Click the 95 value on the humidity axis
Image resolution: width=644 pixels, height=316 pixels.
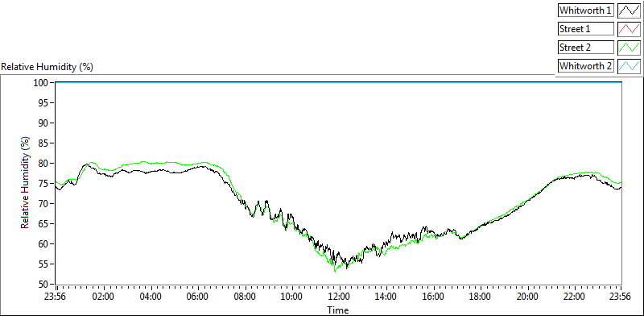(43, 103)
